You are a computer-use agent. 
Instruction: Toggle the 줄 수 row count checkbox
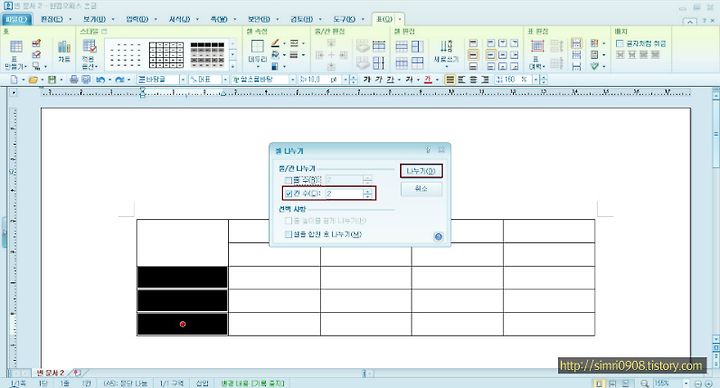[288, 180]
